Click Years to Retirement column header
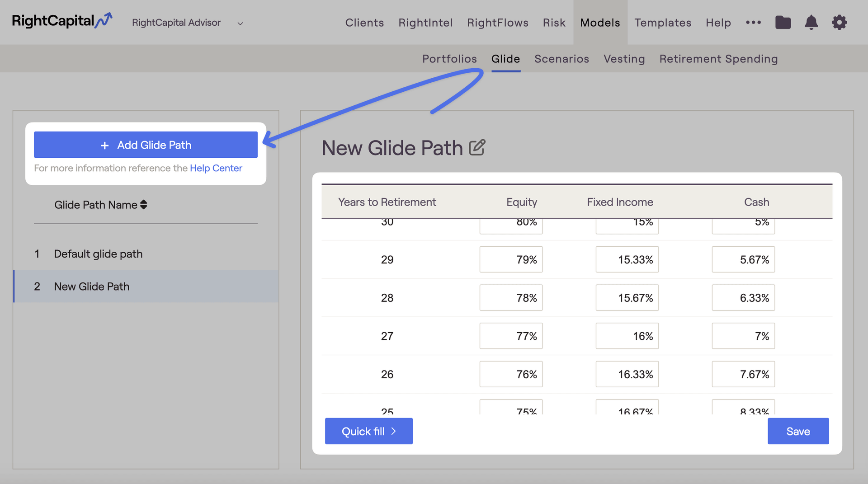The image size is (868, 484). click(x=387, y=202)
